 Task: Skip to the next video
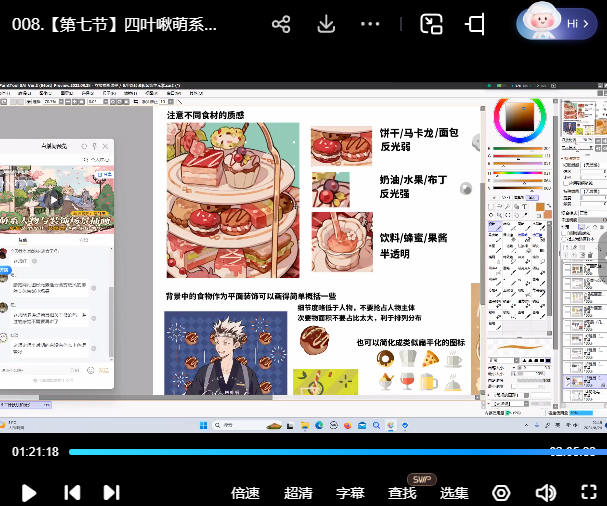point(111,492)
